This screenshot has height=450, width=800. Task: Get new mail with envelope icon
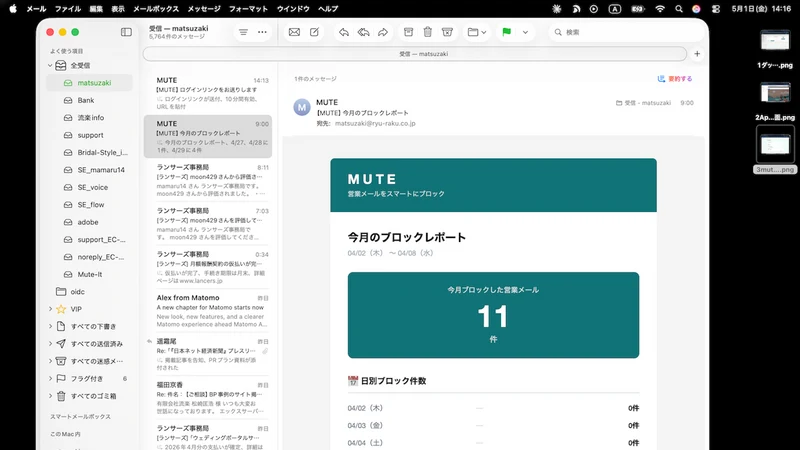[x=294, y=32]
